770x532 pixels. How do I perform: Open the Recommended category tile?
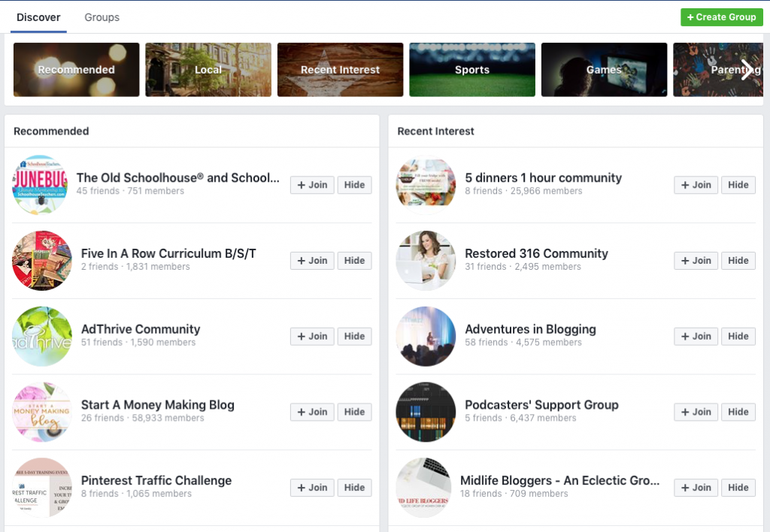point(76,70)
